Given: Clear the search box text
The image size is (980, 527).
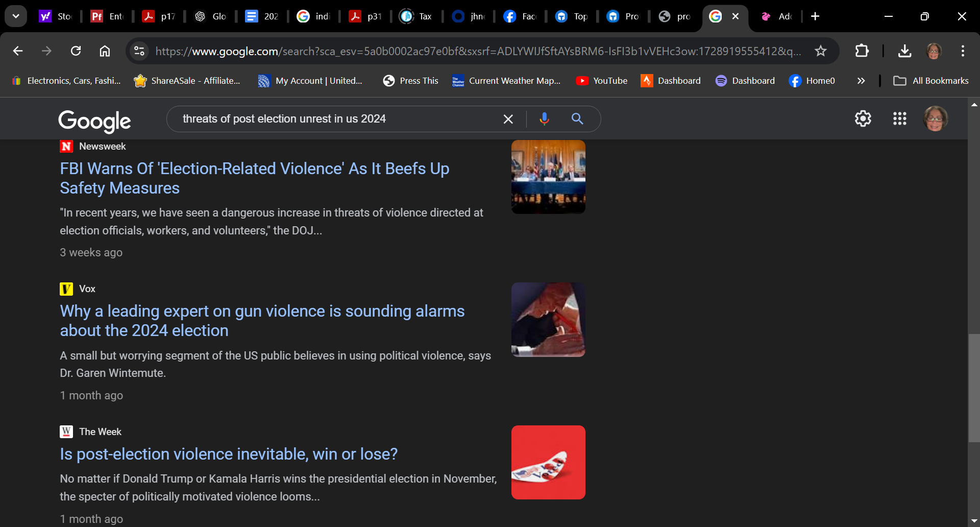Looking at the screenshot, I should click(508, 119).
